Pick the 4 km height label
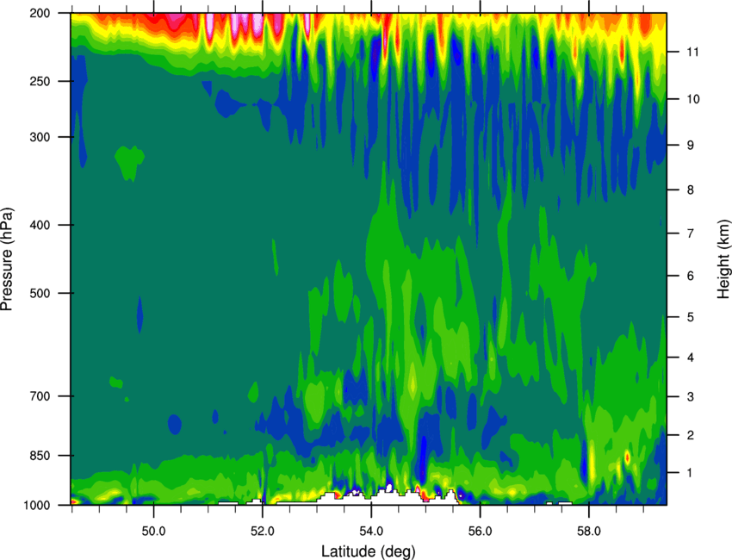This screenshot has width=732, height=560. 691,358
